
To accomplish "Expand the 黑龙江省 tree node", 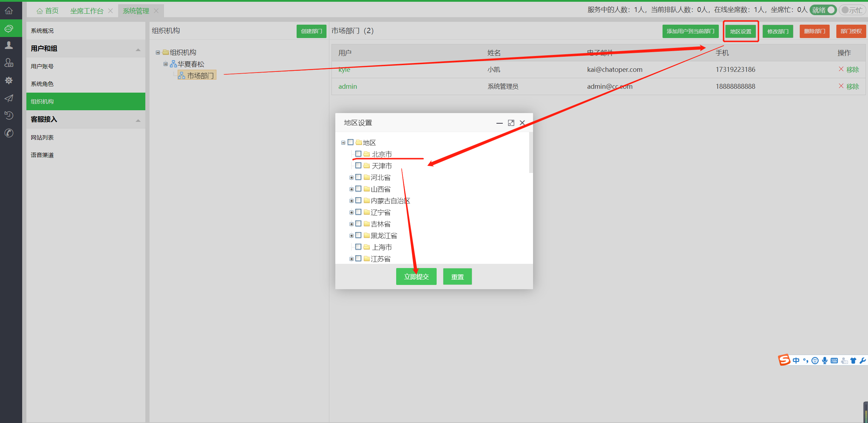I will (x=351, y=236).
